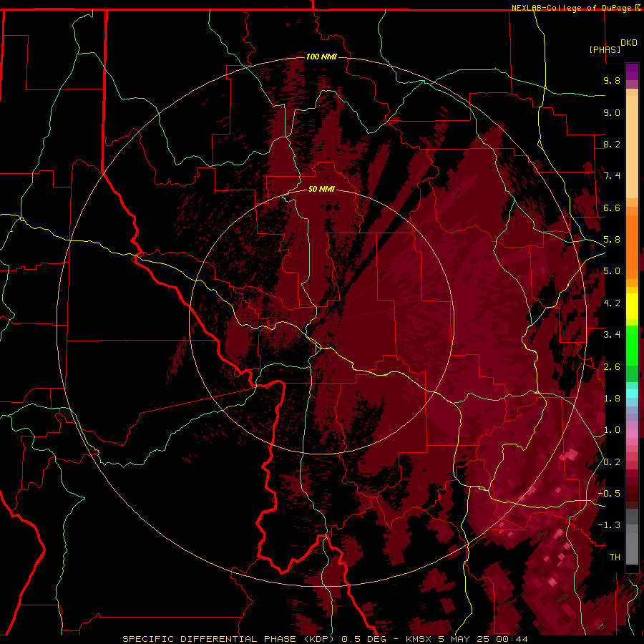Click the 100 NMI range ring label

(x=321, y=57)
